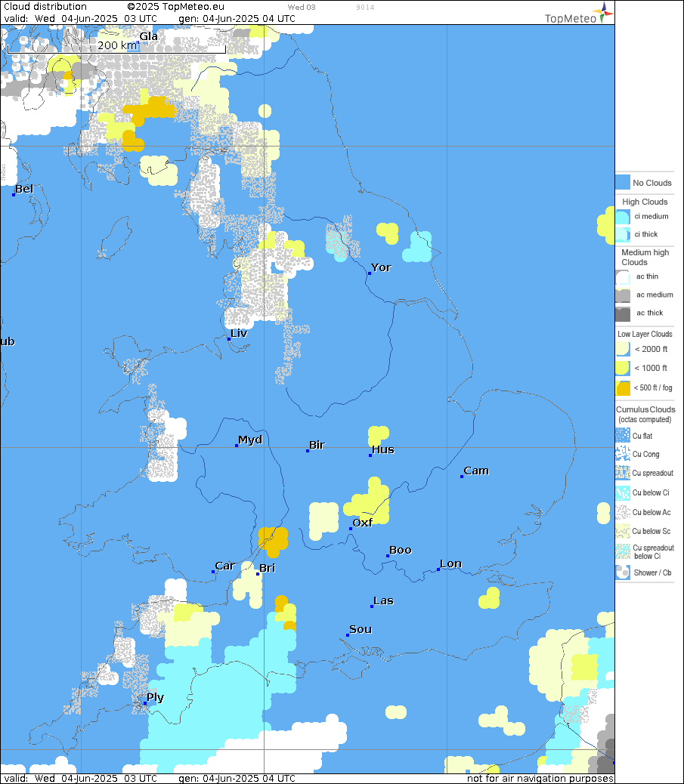Viewport: 684px width, 784px height.
Task: Select the No Clouds legend swatch
Action: pos(623,183)
